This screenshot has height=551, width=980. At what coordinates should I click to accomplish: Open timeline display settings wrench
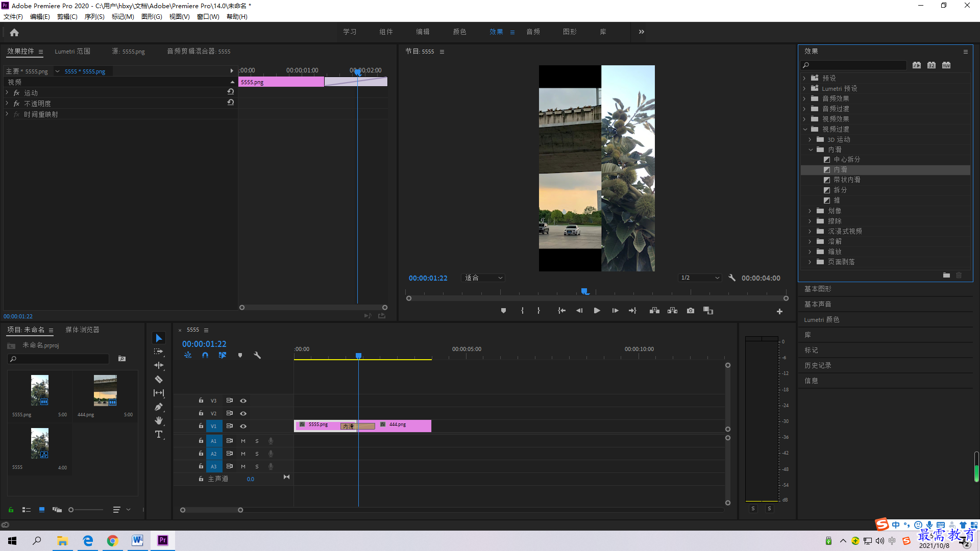coord(257,355)
